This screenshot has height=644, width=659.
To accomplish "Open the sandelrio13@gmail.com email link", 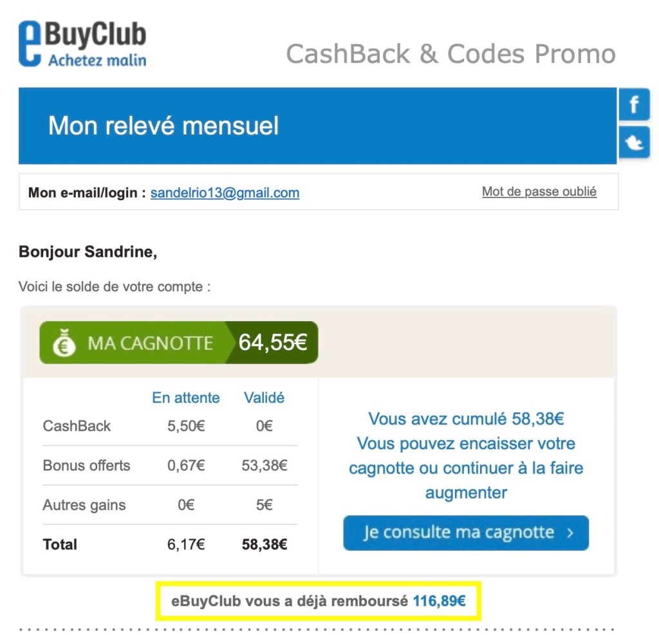I will tap(225, 192).
